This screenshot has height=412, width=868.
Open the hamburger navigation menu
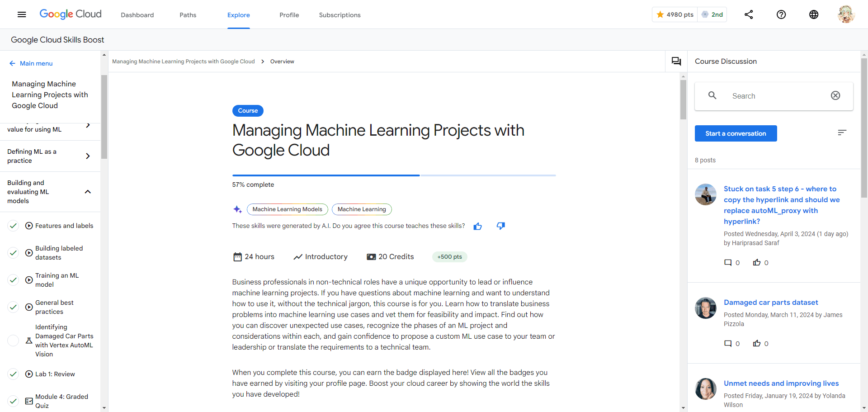[22, 14]
